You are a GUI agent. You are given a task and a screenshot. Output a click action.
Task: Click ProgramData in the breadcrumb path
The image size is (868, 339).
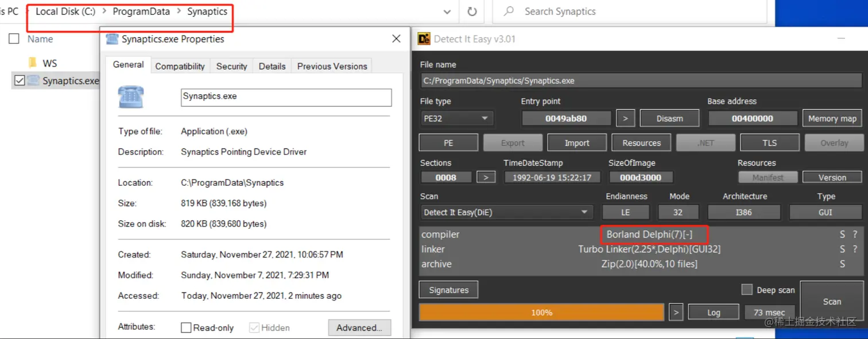pyautogui.click(x=141, y=11)
